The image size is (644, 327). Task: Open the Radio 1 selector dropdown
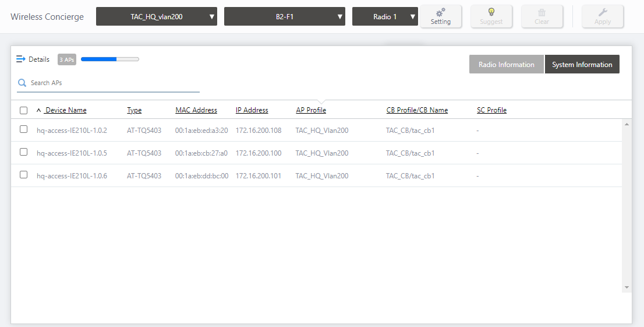385,16
